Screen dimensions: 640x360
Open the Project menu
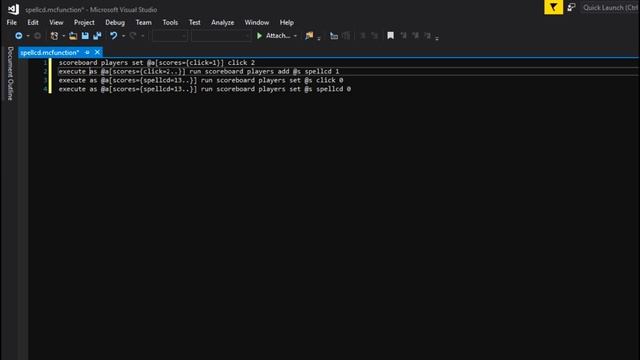pyautogui.click(x=84, y=22)
